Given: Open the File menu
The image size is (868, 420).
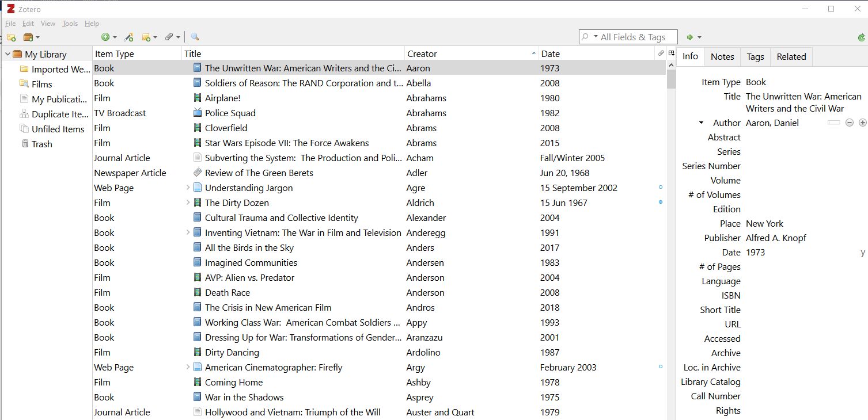Looking at the screenshot, I should click(x=10, y=24).
